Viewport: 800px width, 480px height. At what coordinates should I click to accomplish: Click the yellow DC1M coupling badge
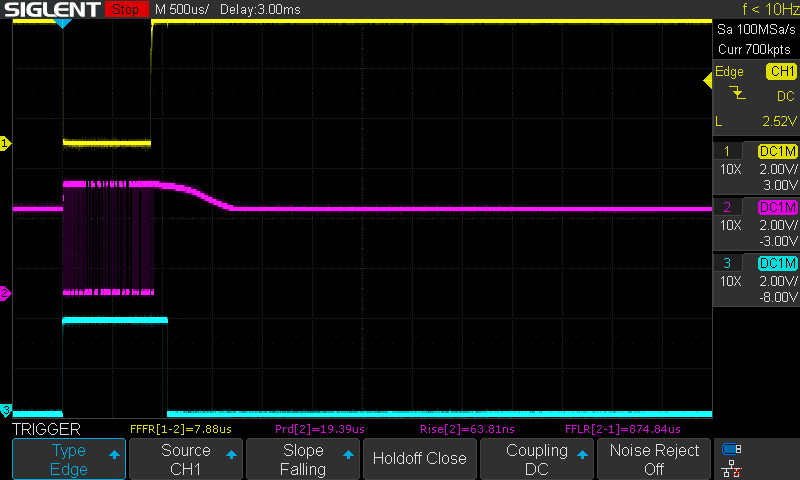coord(778,151)
